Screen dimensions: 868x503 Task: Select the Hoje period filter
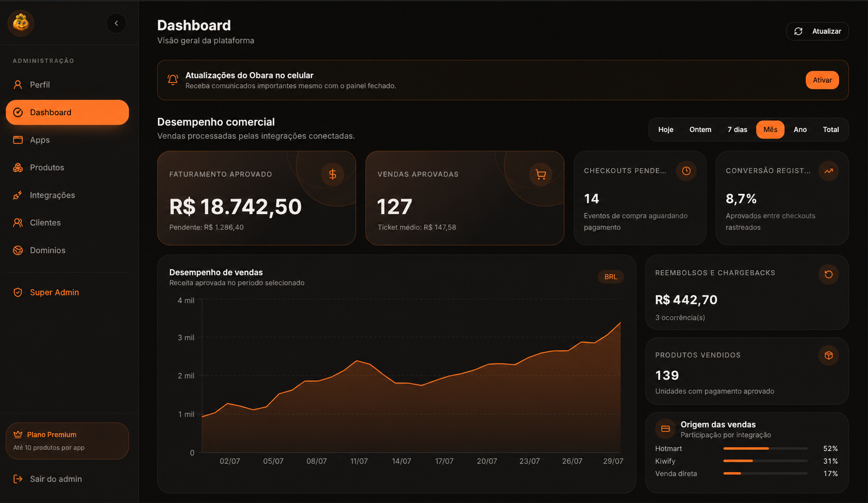point(666,130)
